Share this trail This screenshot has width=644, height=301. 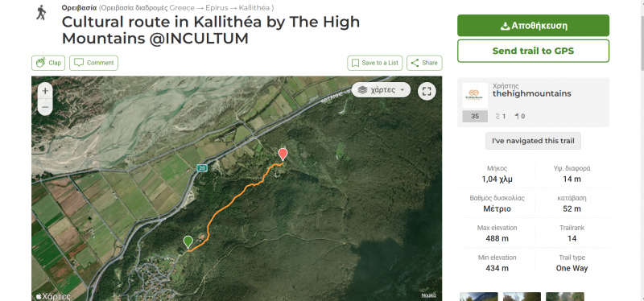point(424,63)
